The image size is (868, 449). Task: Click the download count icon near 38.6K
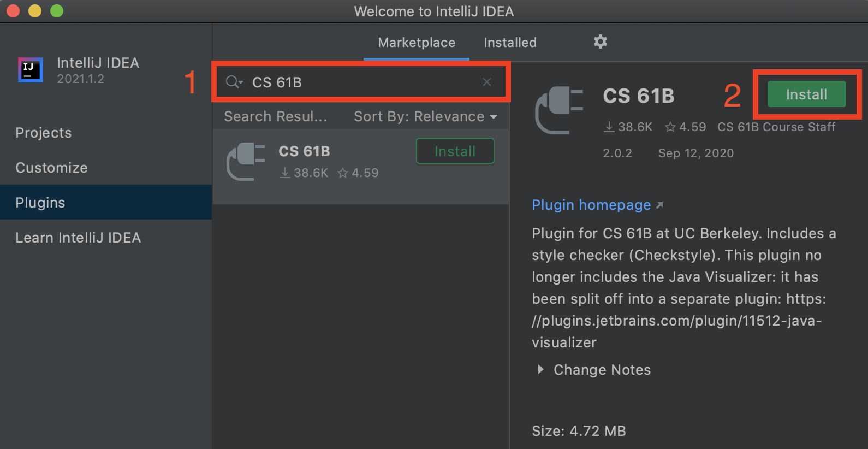[x=610, y=126]
